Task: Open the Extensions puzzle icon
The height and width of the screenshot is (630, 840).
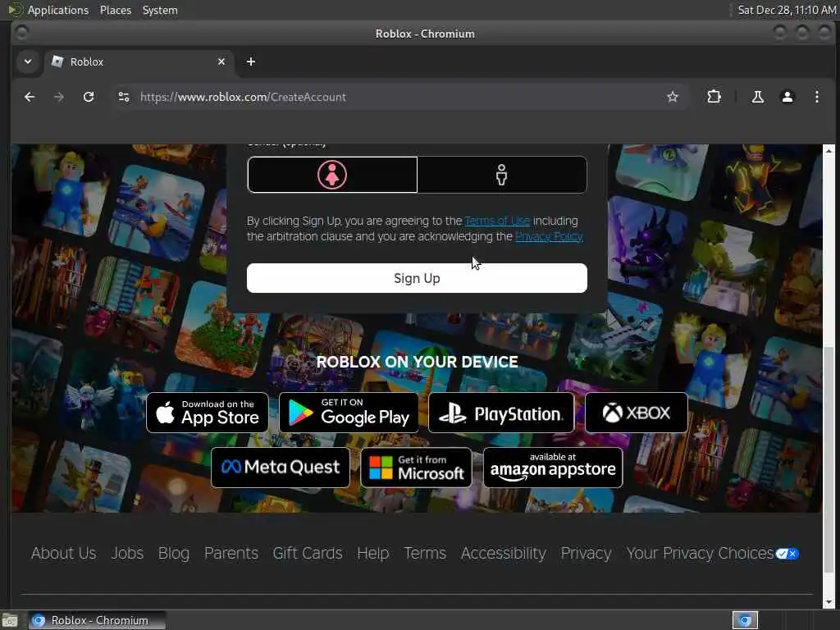Action: pos(714,97)
